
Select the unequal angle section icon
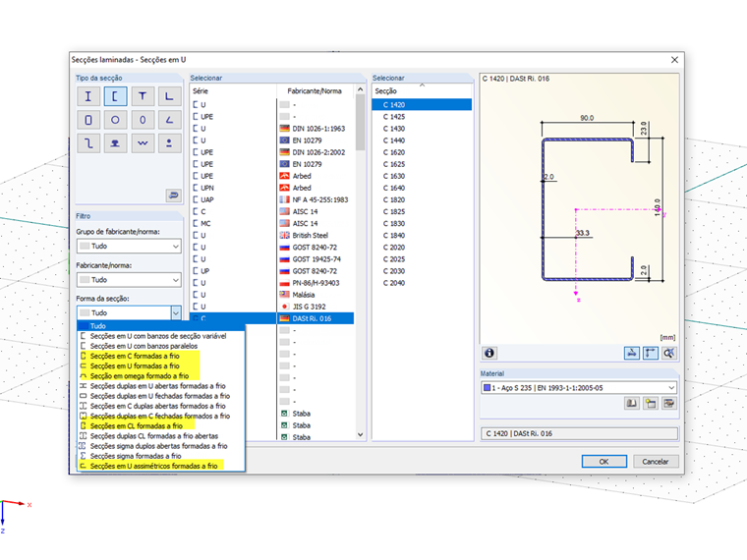pyautogui.click(x=170, y=120)
